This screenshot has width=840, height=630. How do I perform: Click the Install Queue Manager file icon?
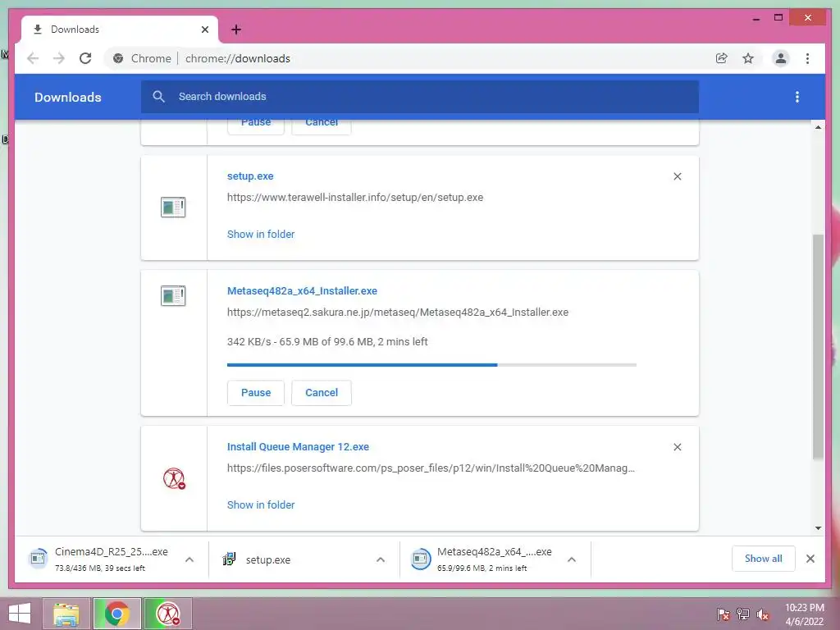(174, 478)
